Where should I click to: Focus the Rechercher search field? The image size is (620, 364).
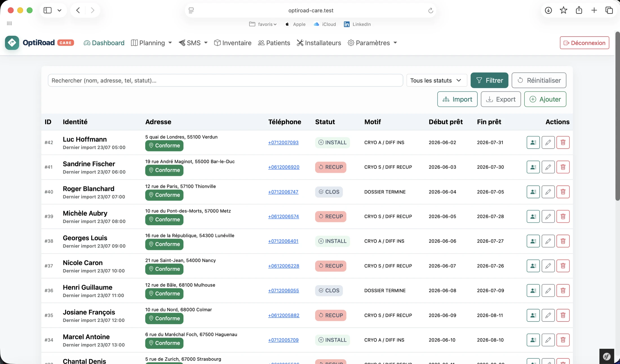click(225, 81)
